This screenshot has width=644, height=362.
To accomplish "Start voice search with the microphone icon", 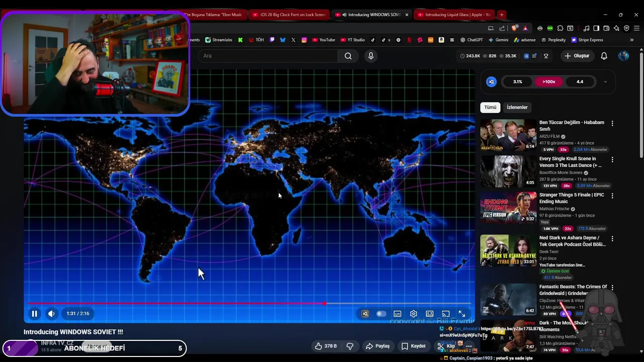I will coord(371,56).
